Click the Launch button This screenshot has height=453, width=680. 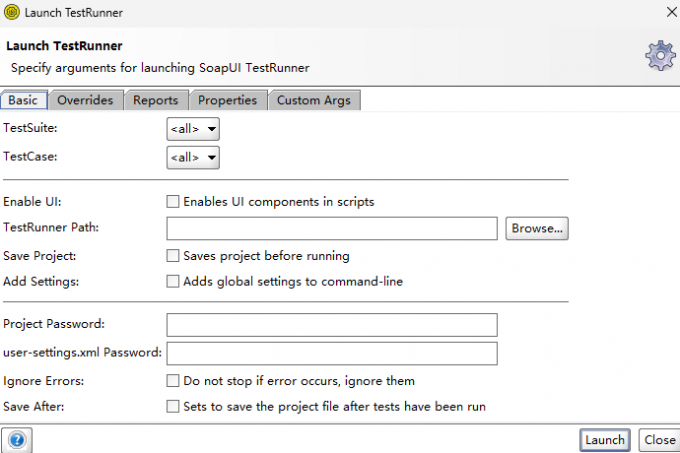(x=605, y=440)
